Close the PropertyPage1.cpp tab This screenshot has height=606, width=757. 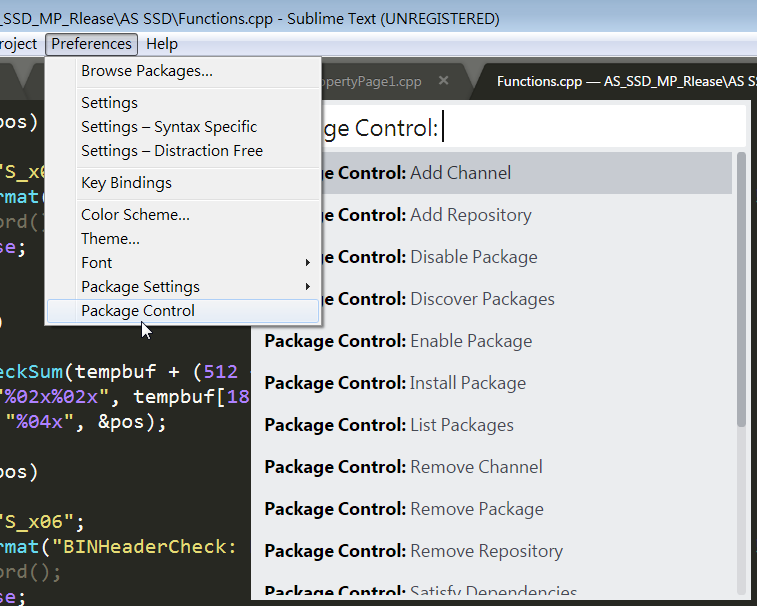click(444, 81)
